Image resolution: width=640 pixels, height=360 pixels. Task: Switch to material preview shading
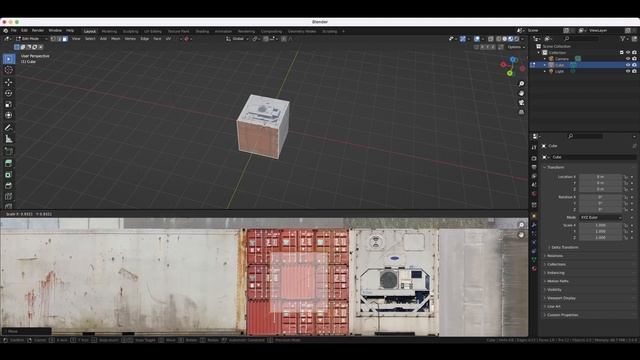pyautogui.click(x=510, y=39)
